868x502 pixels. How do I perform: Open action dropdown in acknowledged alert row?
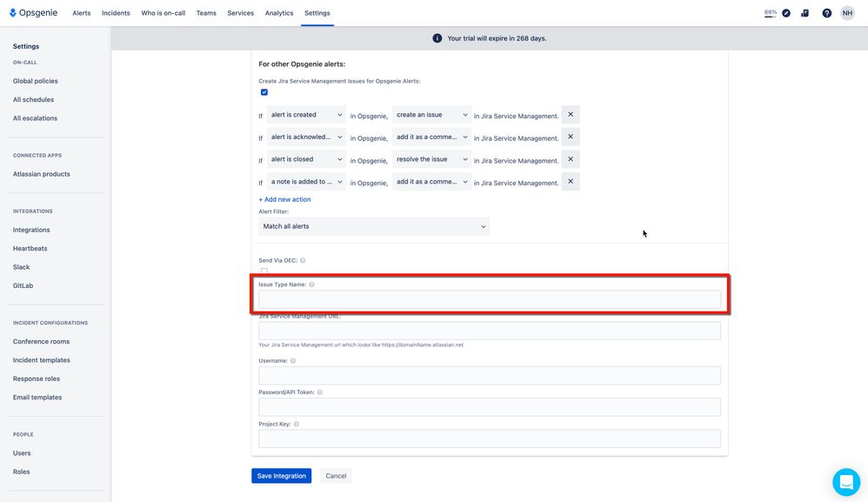431,137
